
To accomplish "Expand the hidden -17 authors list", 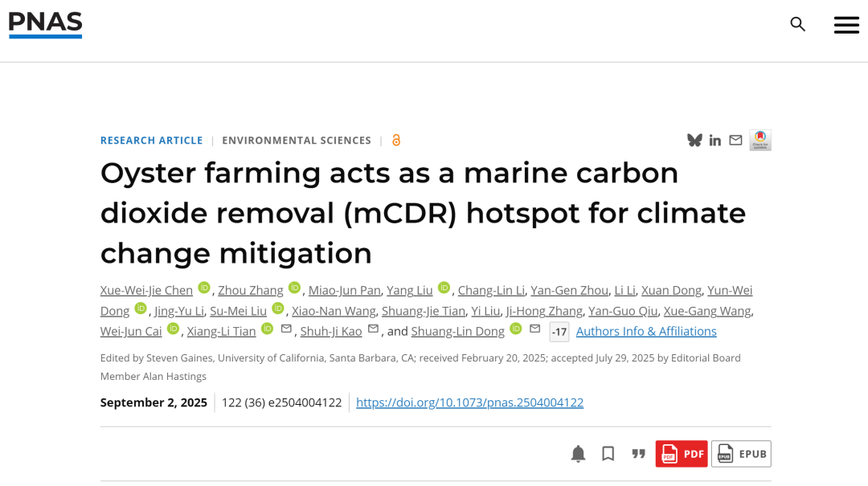I will tap(559, 332).
